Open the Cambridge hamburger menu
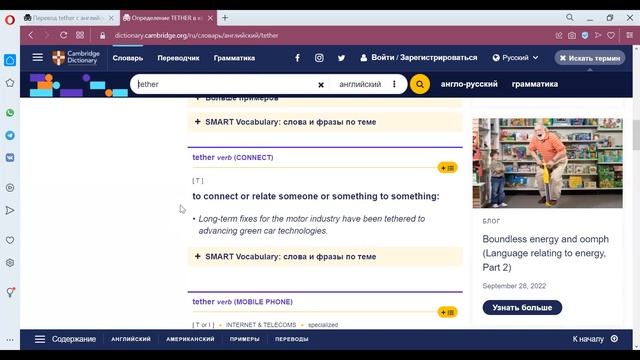Screen dimensions: 640x360 [38, 58]
